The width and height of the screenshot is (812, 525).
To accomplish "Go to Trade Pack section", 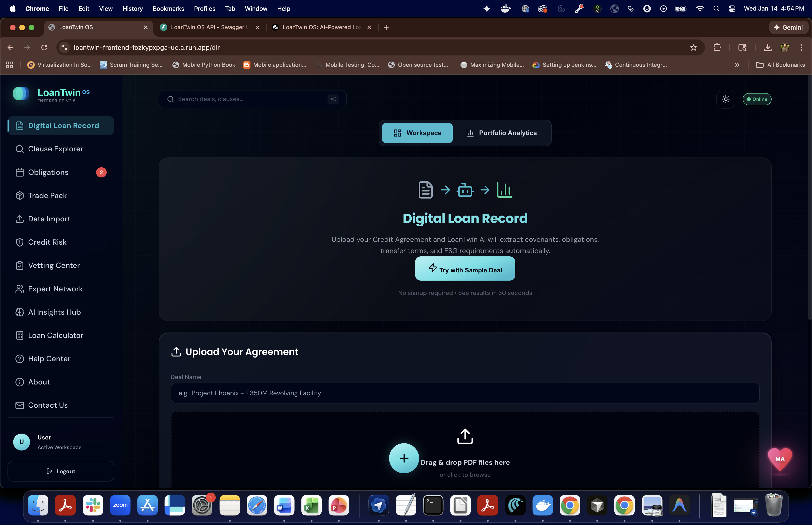I will [47, 196].
